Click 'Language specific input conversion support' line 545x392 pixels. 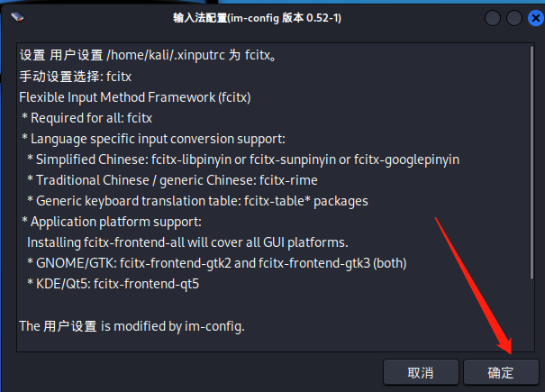153,139
